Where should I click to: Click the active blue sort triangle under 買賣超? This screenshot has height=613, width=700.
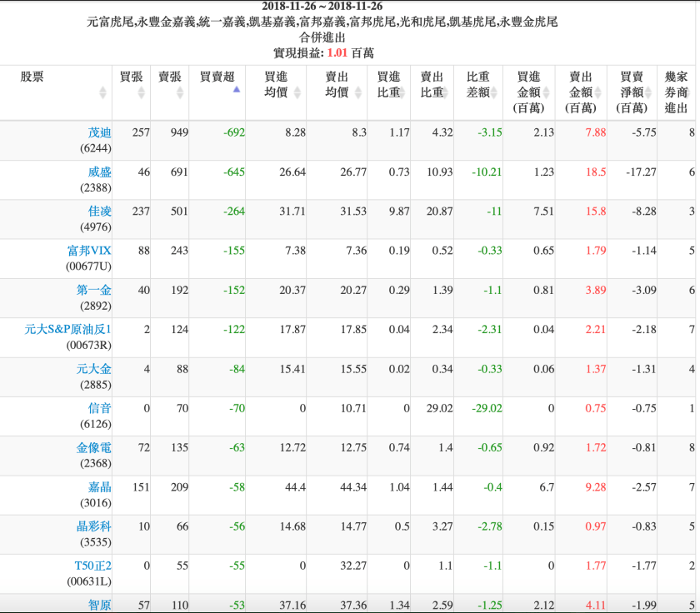(x=237, y=90)
